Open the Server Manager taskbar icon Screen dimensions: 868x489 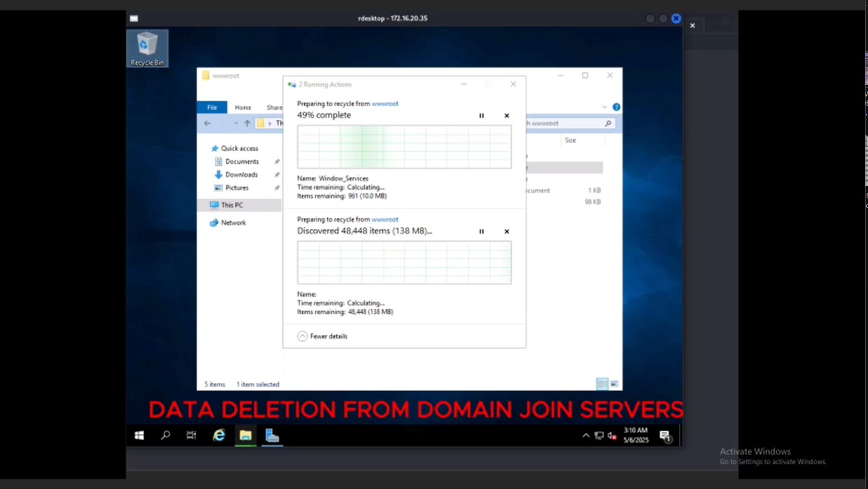272,435
